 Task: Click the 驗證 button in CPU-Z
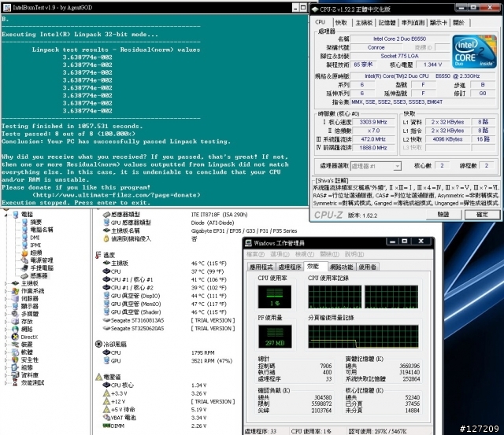(443, 215)
